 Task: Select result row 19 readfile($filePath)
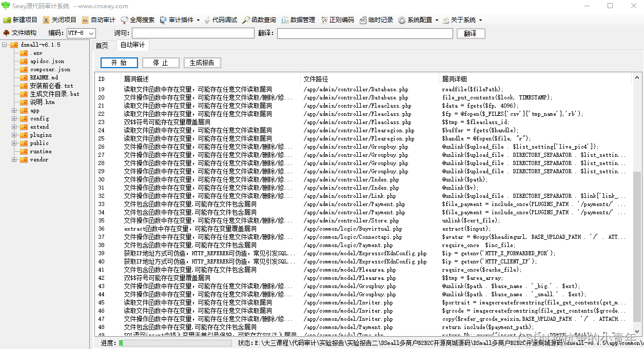tap(364, 89)
